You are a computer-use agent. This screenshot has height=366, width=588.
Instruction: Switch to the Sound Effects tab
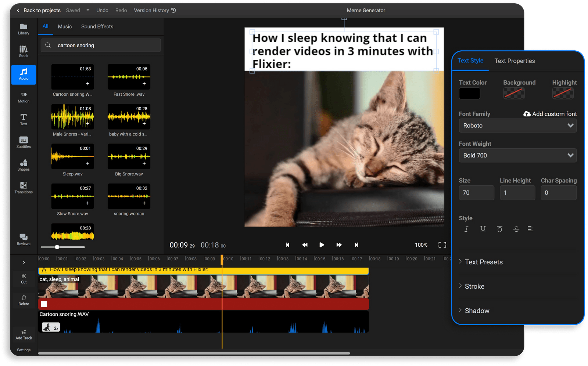[97, 26]
